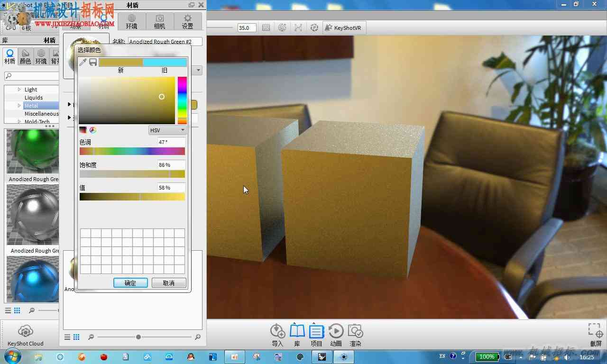Toggle grid view in library panel

[17, 310]
